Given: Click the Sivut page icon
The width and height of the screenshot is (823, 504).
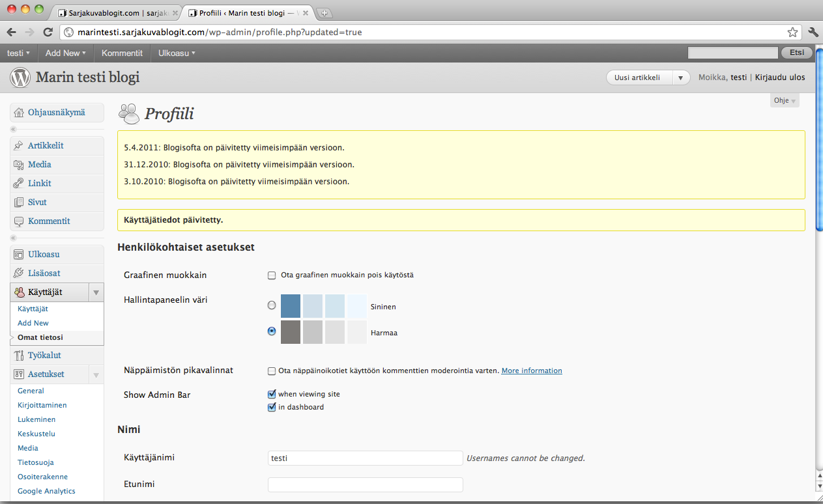Looking at the screenshot, I should click(19, 203).
